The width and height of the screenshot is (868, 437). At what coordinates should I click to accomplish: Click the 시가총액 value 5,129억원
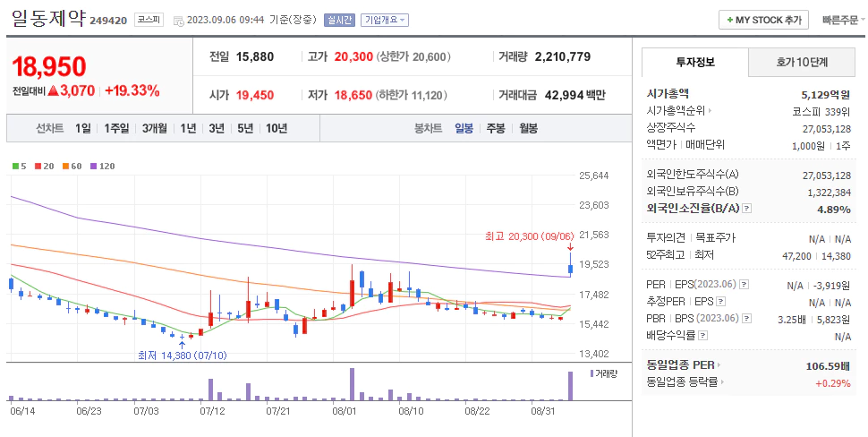(x=825, y=94)
